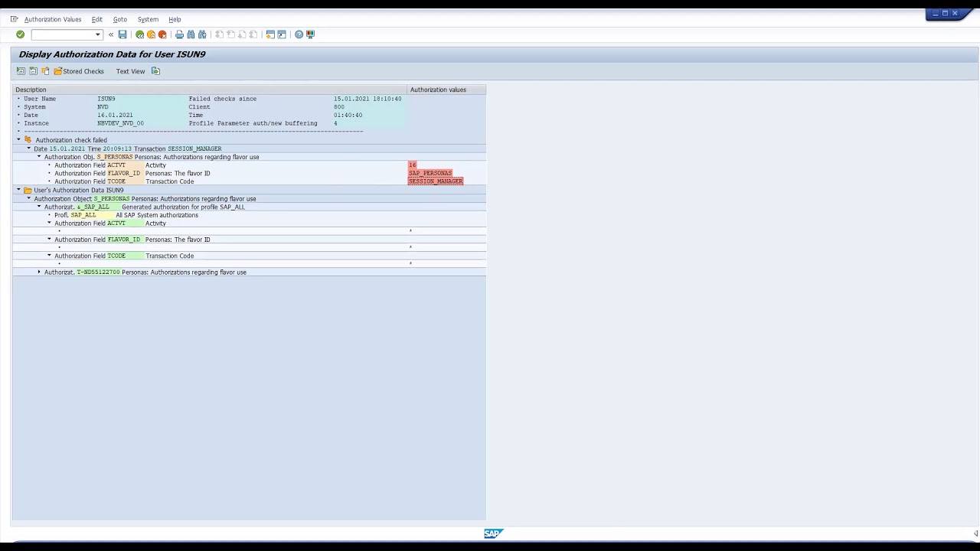Image resolution: width=980 pixels, height=551 pixels.
Task: Click the SAP logo in status bar
Action: 493,533
